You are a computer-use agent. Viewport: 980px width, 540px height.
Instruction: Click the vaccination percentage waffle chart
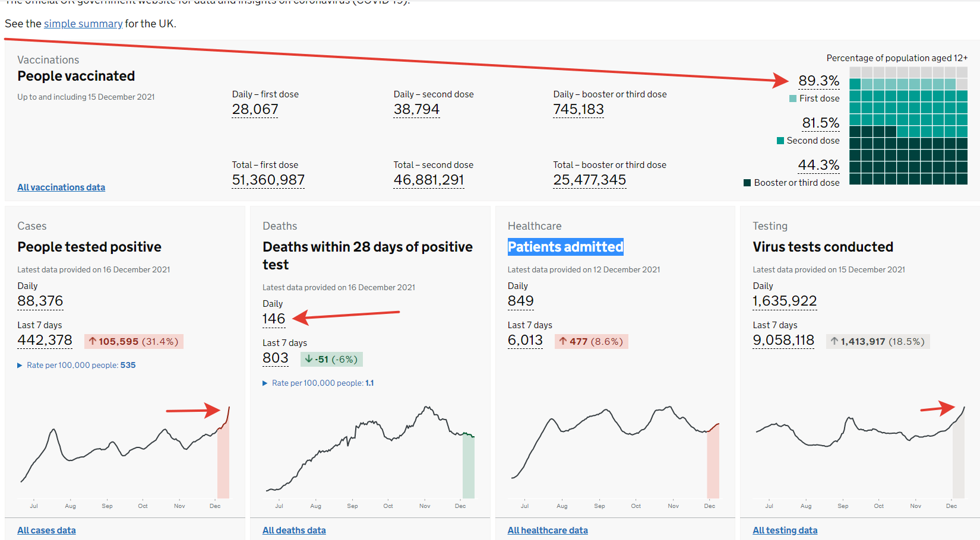coord(909,125)
